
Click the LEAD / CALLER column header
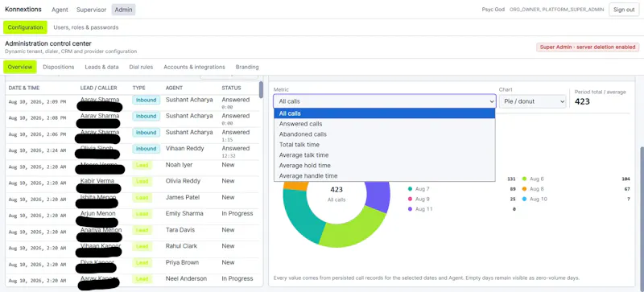tap(98, 88)
